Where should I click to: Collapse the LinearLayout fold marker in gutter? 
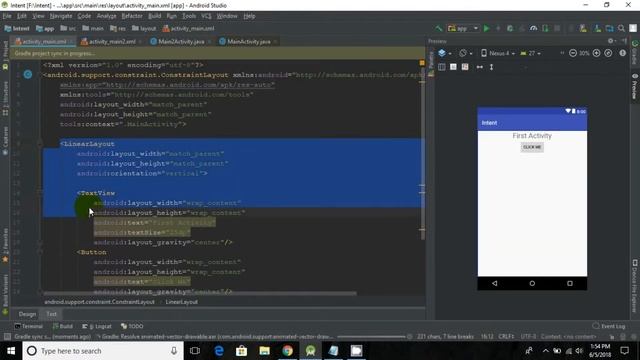[x=40, y=144]
